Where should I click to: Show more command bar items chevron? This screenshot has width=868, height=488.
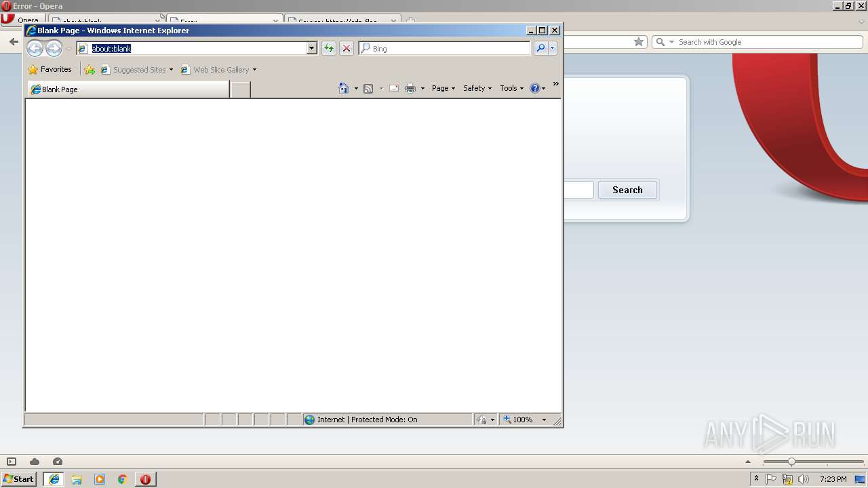click(556, 84)
